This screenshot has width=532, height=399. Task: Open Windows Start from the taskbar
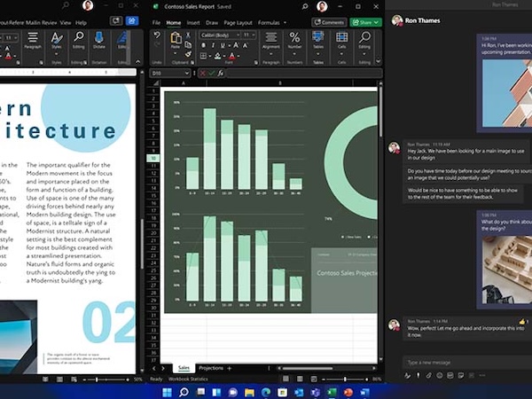point(165,391)
